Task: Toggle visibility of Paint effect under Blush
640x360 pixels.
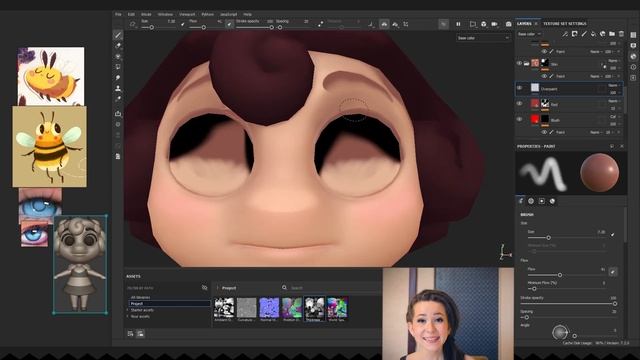Action: (544, 132)
